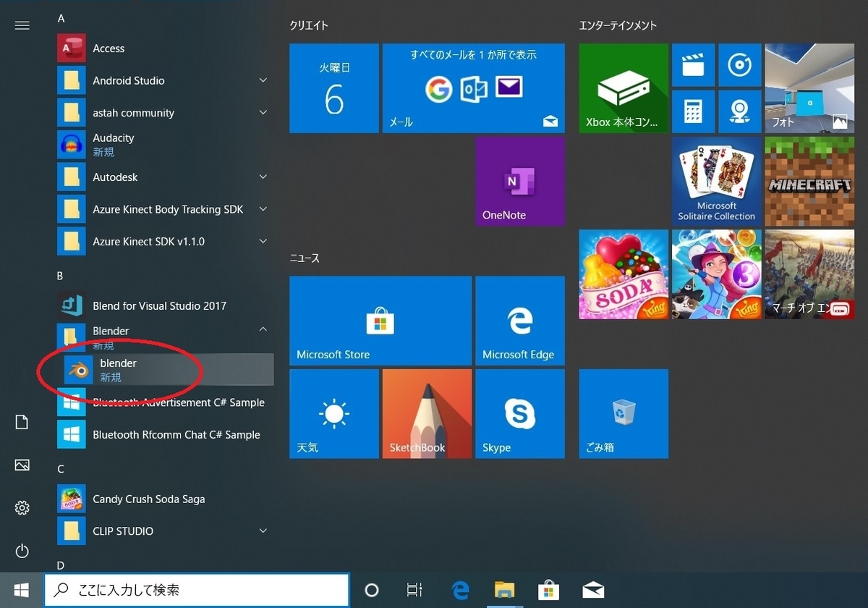Open the OneNote tile

pos(519,181)
